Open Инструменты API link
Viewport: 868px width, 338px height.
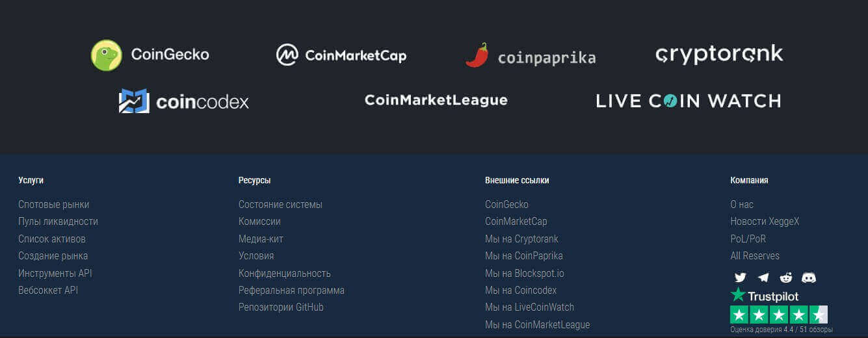point(55,273)
